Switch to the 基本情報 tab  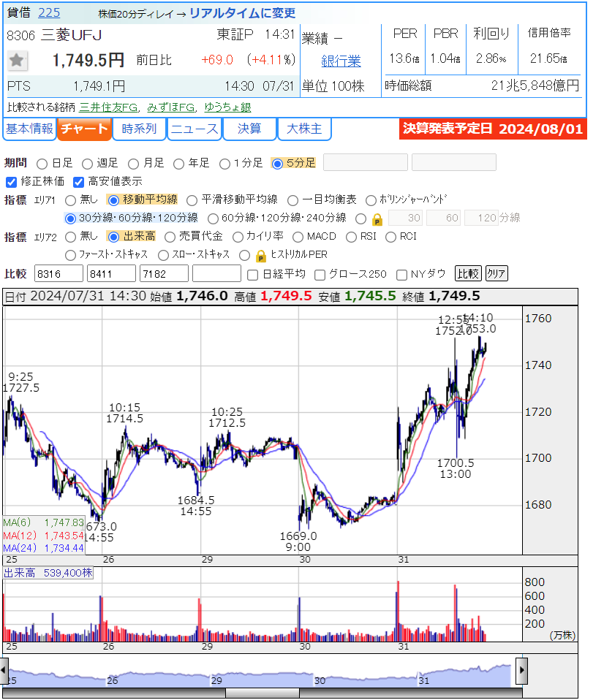pos(29,129)
